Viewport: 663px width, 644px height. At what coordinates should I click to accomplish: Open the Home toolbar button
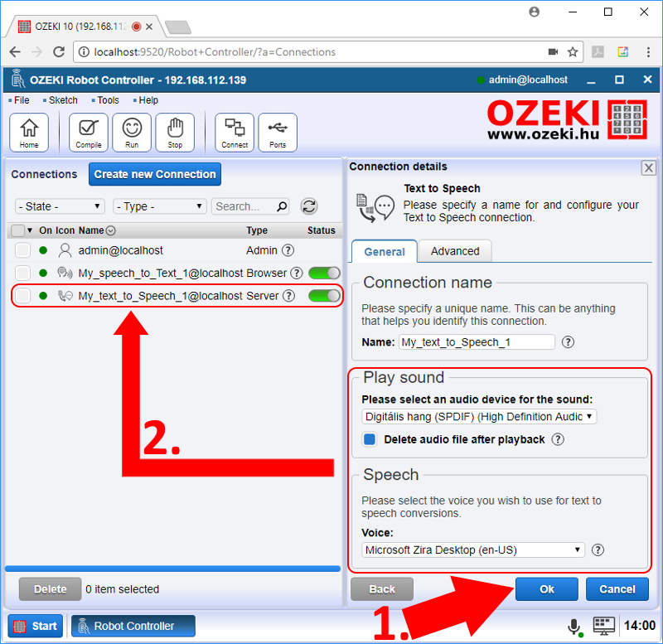tap(29, 133)
